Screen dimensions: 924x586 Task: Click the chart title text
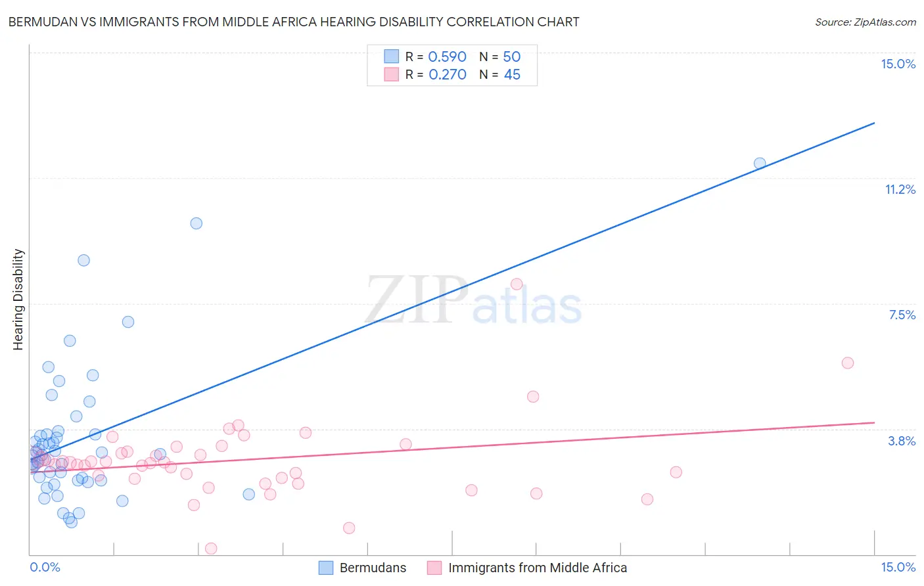(294, 22)
